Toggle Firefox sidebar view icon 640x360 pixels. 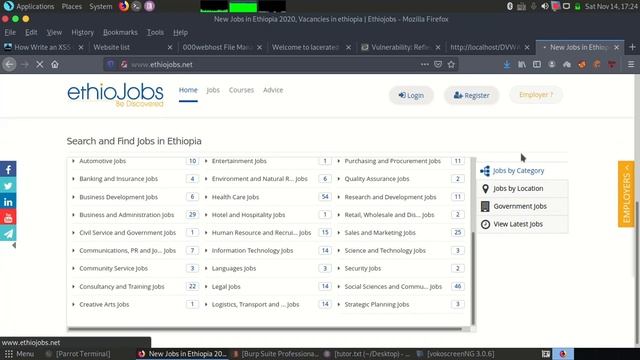coord(537,64)
